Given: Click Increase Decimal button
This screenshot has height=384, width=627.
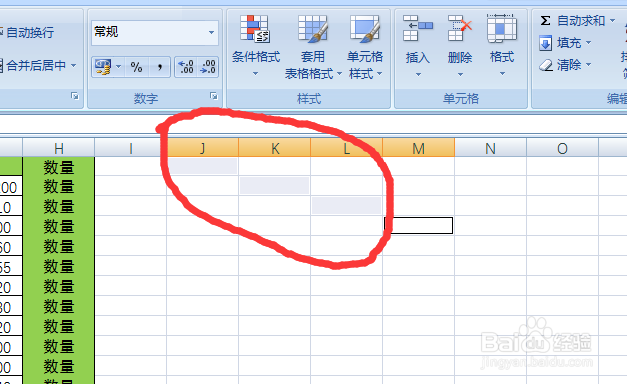Looking at the screenshot, I should tap(186, 67).
